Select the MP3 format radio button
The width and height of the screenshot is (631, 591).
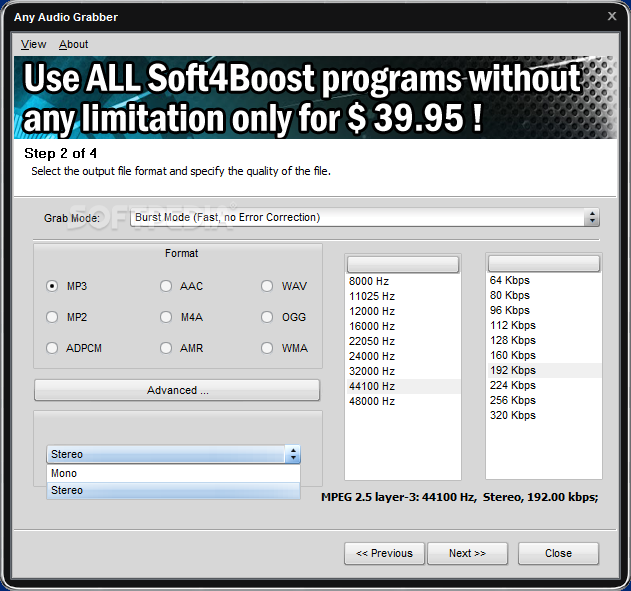(x=52, y=286)
